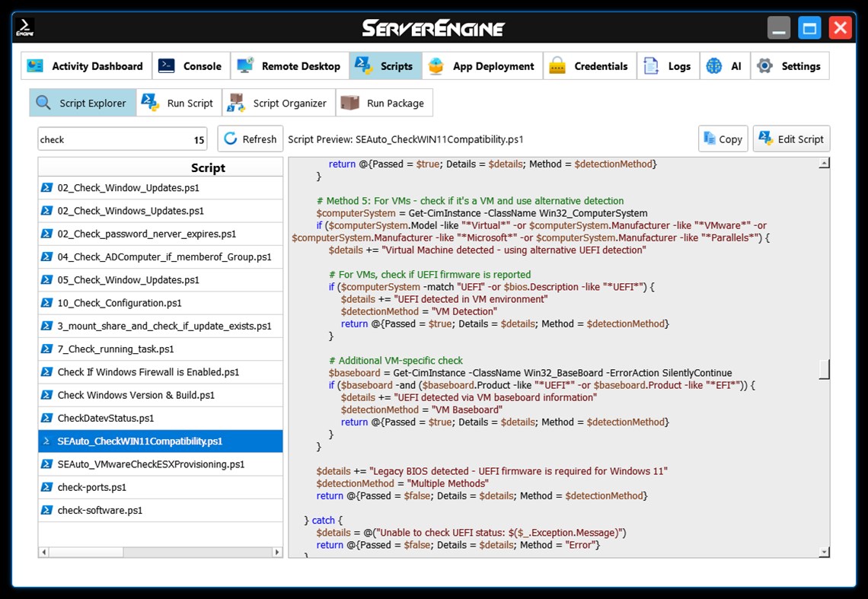Click the Refresh button
This screenshot has width=868, height=599.
pyautogui.click(x=250, y=139)
